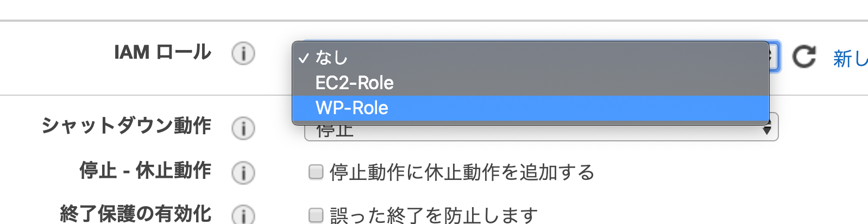
Task: Click the 終了保護の有効化 field label
Action: click(x=136, y=214)
